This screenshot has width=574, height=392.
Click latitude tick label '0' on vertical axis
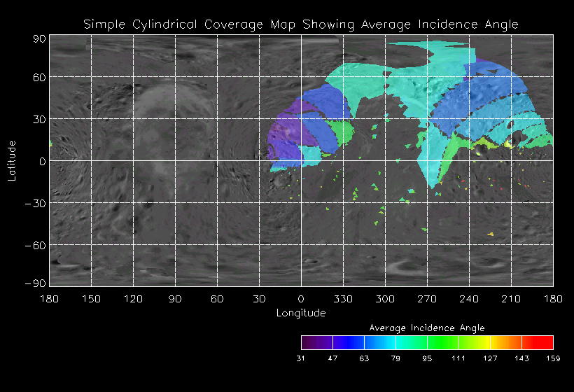[43, 162]
